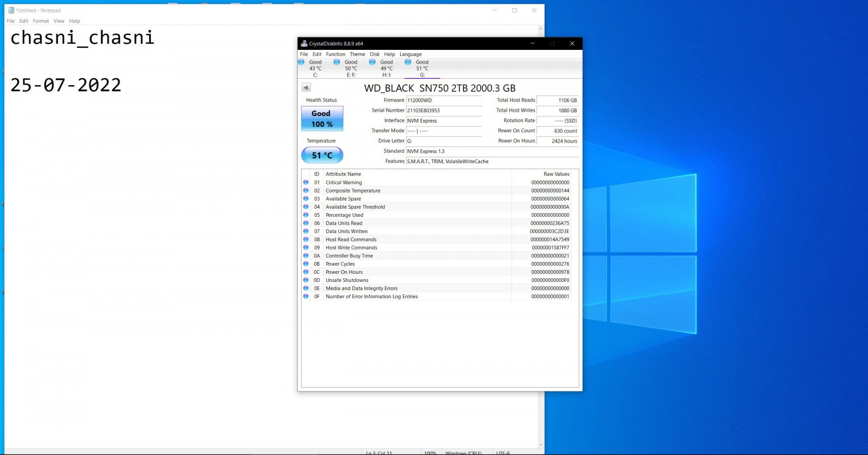Select the E: F: drive status orb
Screen dimensions: 868x455
pos(336,62)
